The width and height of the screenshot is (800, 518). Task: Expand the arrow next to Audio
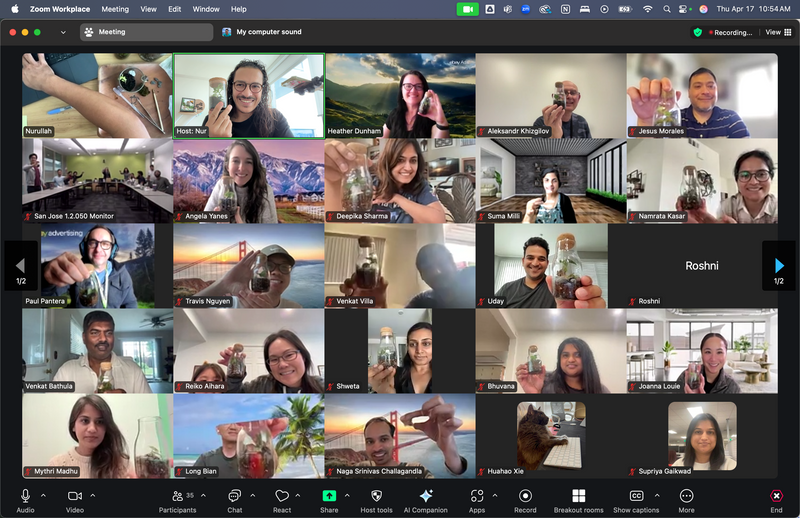(x=43, y=495)
